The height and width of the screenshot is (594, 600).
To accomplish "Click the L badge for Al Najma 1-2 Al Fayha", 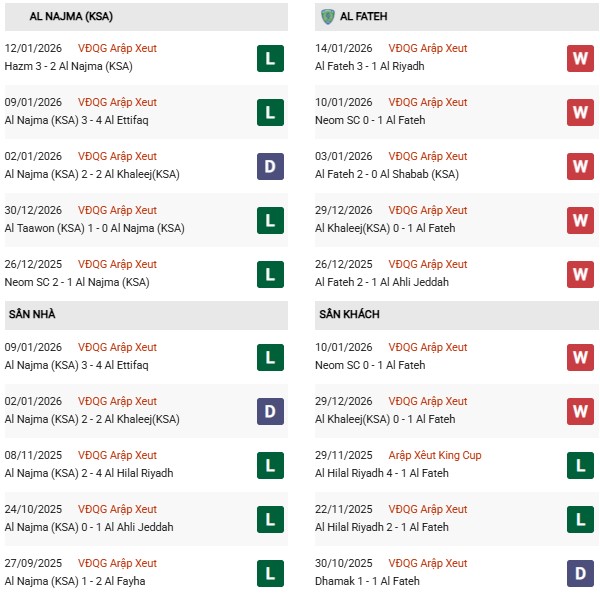I will (270, 573).
